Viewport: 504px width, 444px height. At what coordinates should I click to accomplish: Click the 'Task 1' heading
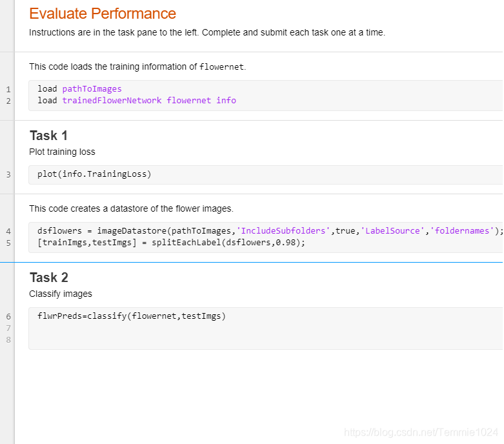(48, 136)
